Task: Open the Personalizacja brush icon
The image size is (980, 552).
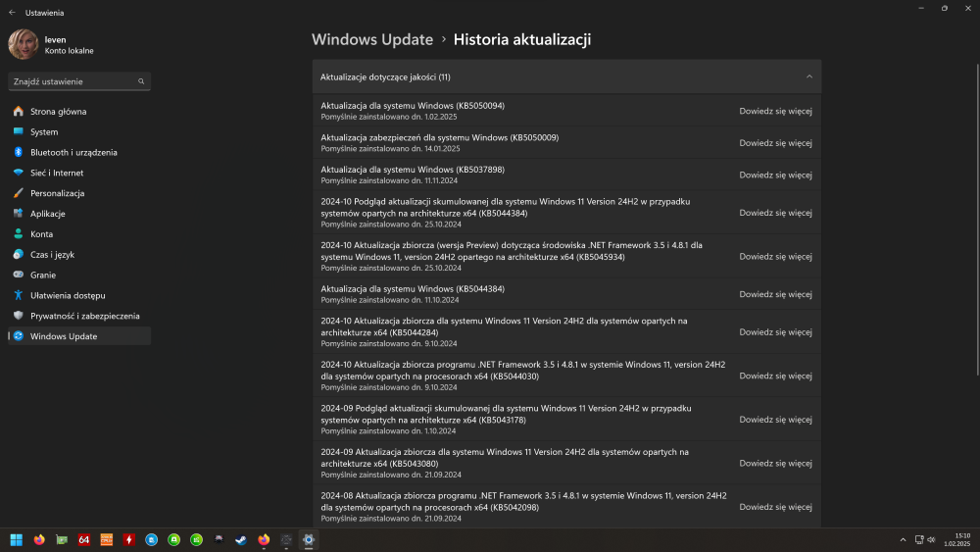Action: click(x=18, y=193)
